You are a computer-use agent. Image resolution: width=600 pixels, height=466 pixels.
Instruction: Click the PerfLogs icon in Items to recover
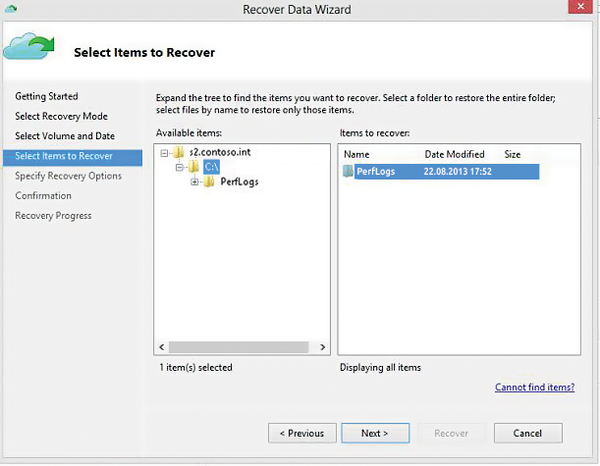coord(348,171)
